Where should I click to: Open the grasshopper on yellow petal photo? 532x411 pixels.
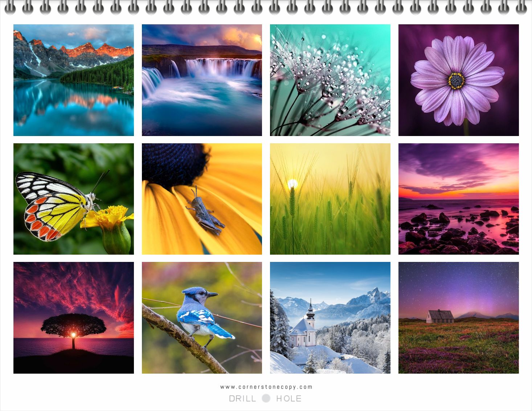pos(202,199)
